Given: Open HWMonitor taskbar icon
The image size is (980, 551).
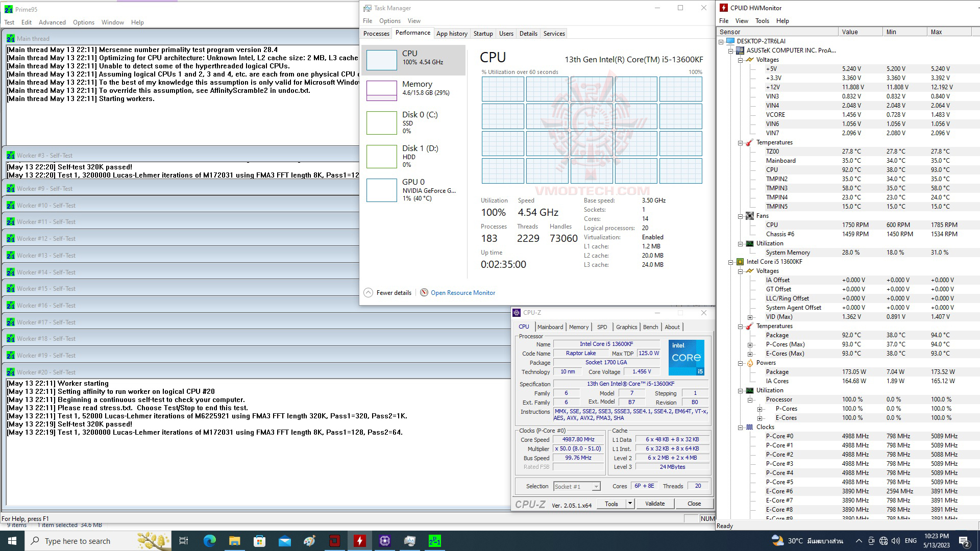Looking at the screenshot, I should [x=359, y=541].
